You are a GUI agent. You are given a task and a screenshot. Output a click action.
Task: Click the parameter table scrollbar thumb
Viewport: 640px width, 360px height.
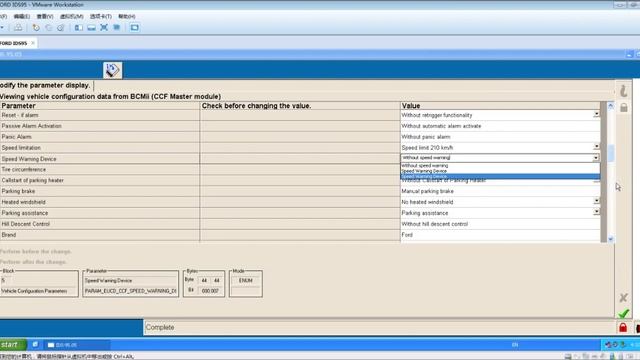611,153
